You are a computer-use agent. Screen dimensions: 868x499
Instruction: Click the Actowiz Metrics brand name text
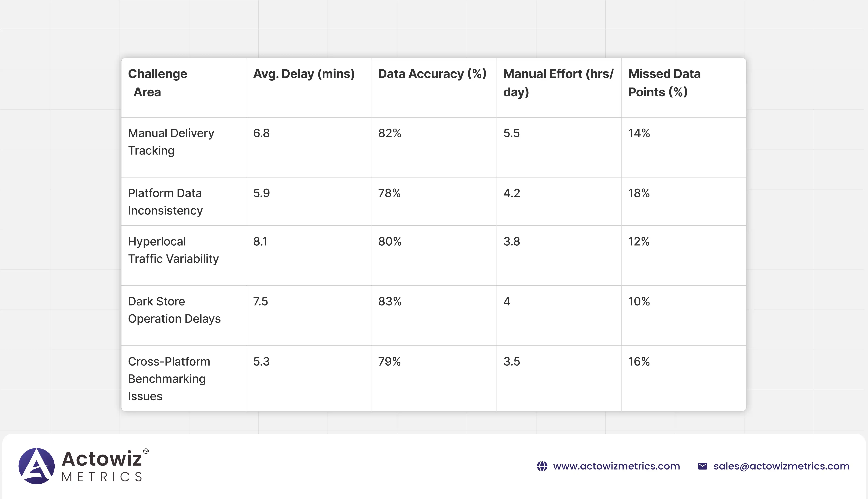pos(102,466)
